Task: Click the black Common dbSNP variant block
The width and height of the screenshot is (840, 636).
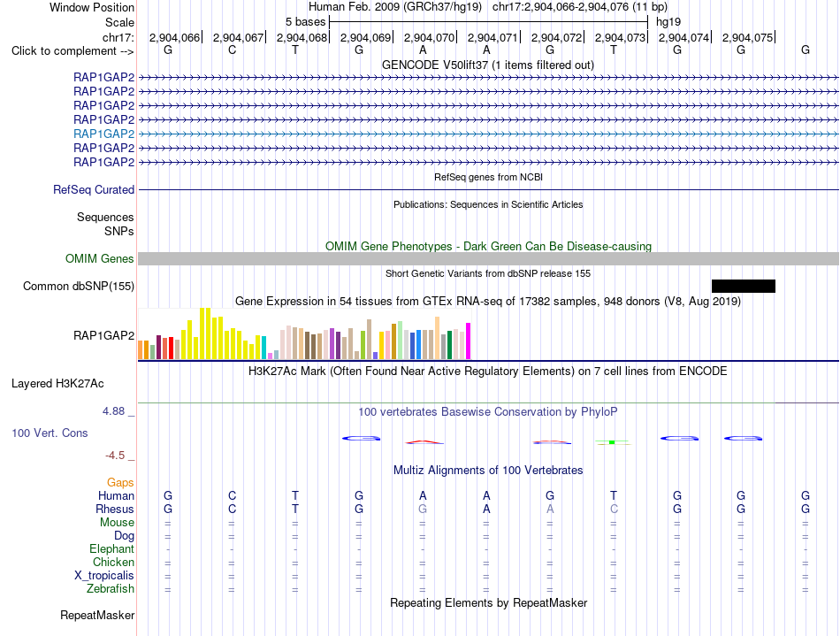Action: pos(743,286)
